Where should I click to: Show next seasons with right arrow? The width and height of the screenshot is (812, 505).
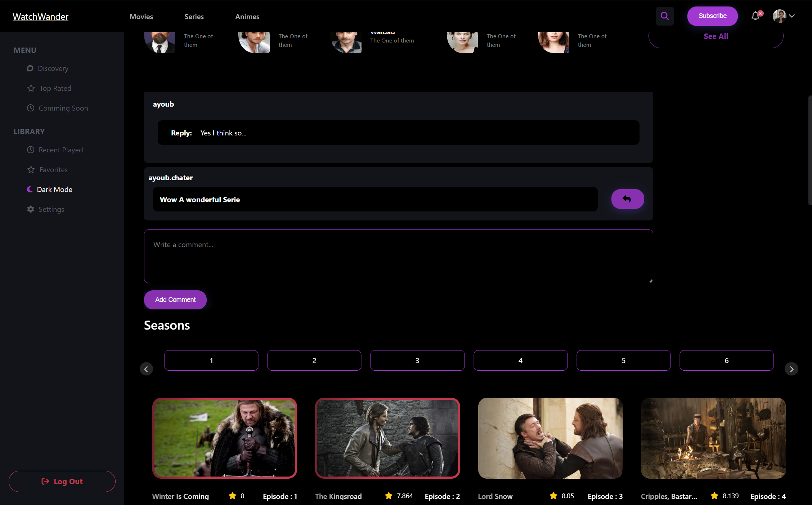tap(791, 369)
